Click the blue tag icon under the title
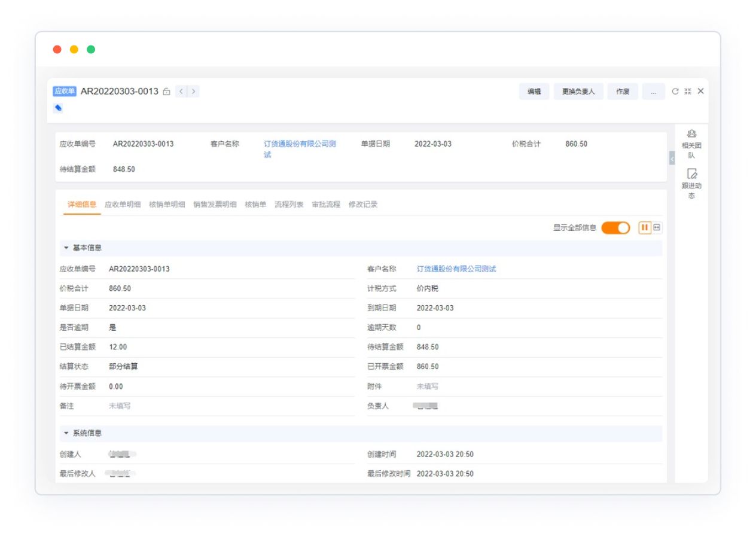The width and height of the screenshot is (756, 536). pos(58,108)
